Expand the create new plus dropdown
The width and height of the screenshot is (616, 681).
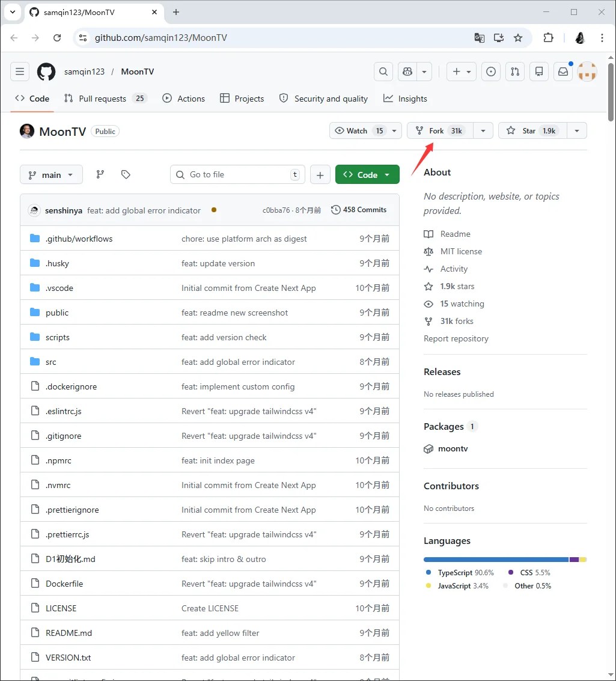point(462,72)
